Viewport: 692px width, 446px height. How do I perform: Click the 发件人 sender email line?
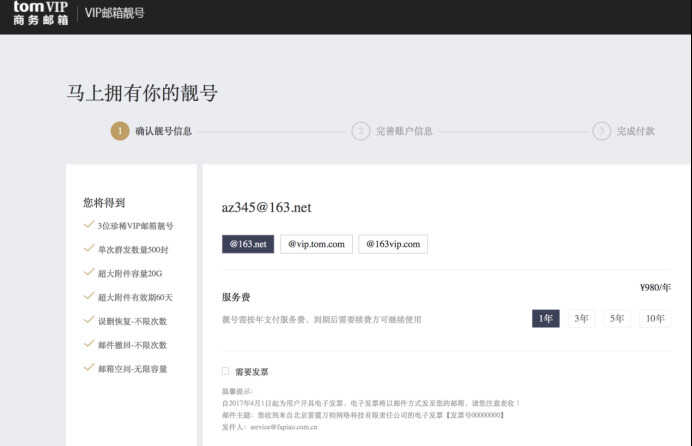coord(270,427)
